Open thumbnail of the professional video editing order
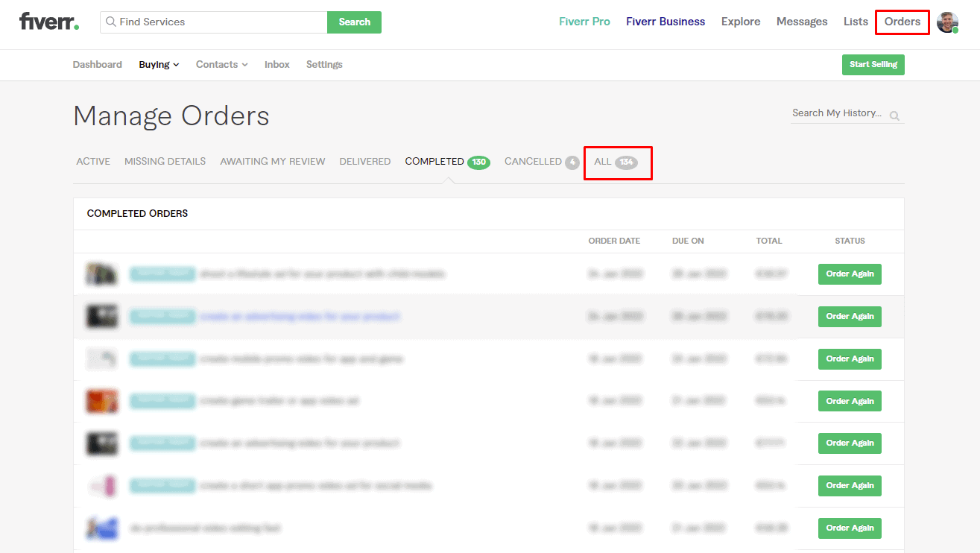 click(101, 528)
